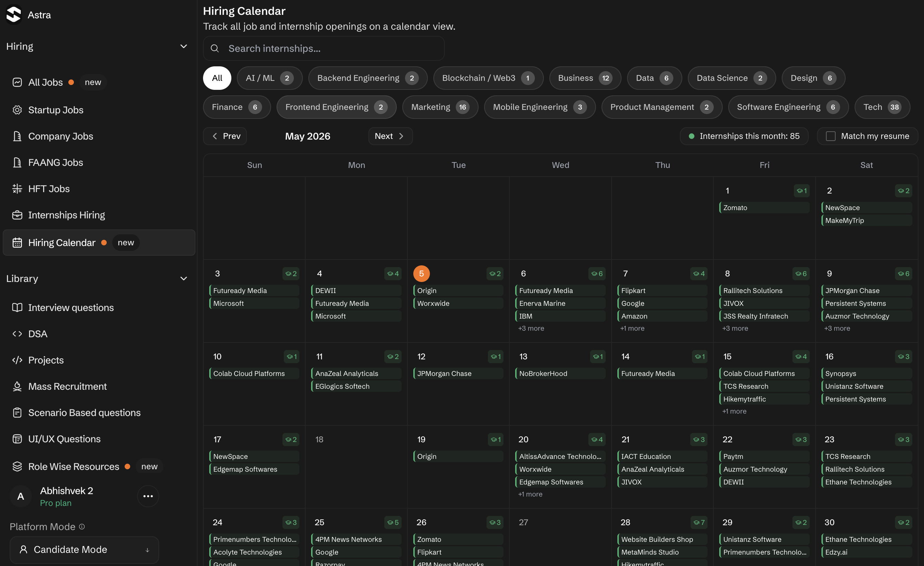The image size is (924, 566).
Task: Filter by Marketing category
Action: point(440,107)
